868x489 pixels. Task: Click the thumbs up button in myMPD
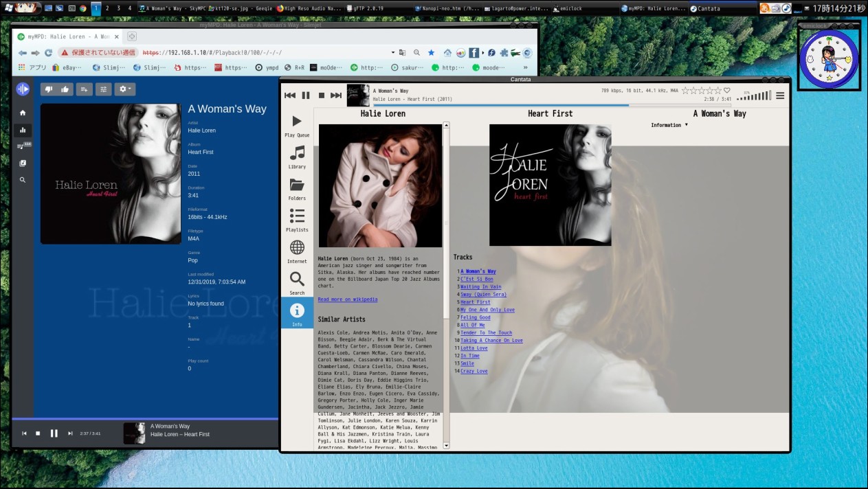tap(65, 89)
